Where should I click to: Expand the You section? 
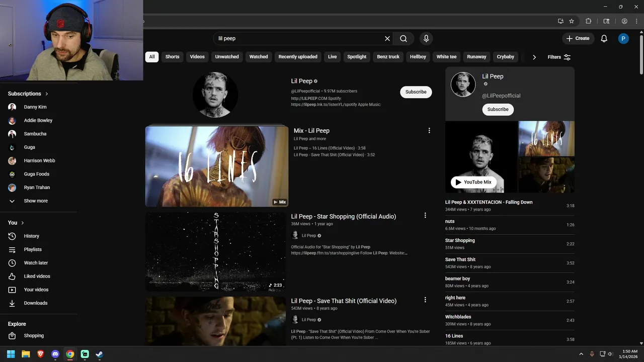click(16, 223)
